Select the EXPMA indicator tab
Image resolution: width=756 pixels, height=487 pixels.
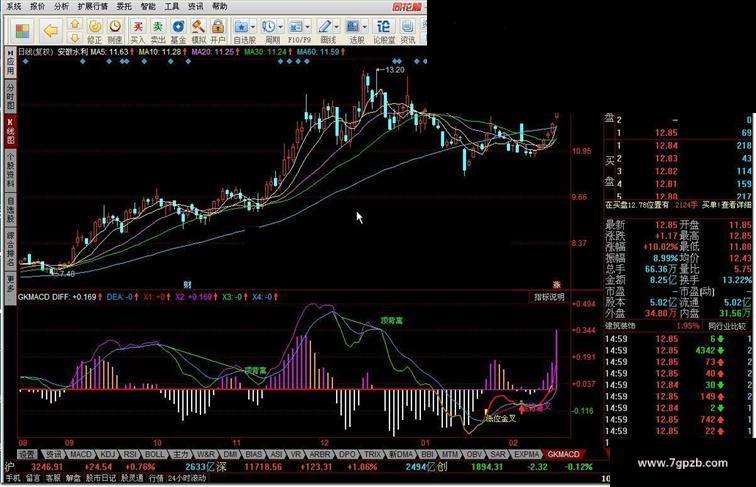526,454
